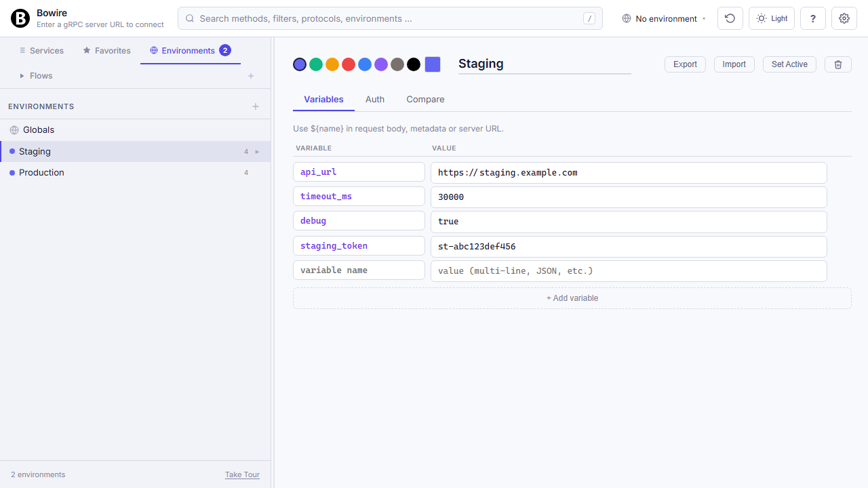Screen dimensions: 868x488
Task: Select the gray color swatch
Action: 397,64
